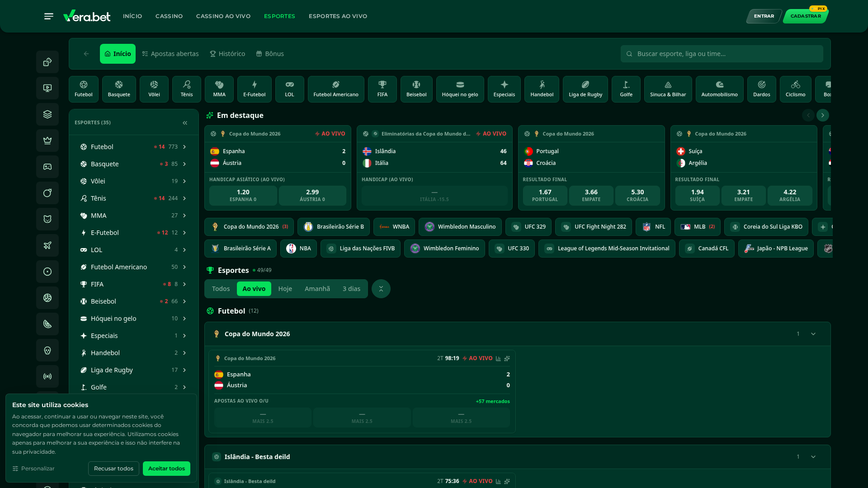Screen dimensions: 868x488
Task: Open ESPORTES AO VIVO nav item
Action: (x=338, y=16)
